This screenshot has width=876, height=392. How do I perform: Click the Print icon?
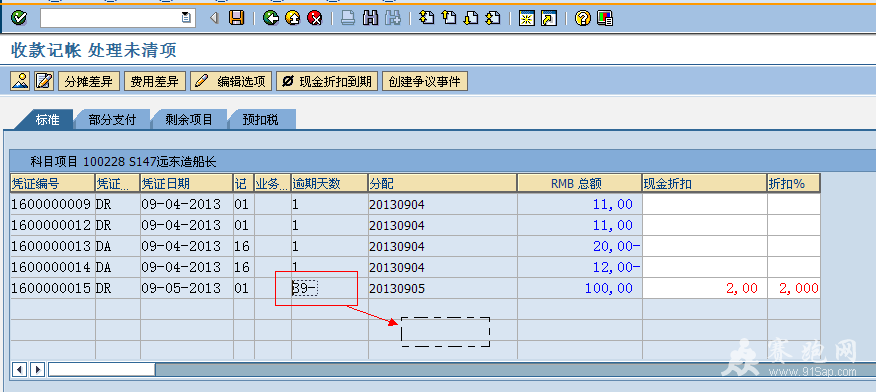(348, 18)
